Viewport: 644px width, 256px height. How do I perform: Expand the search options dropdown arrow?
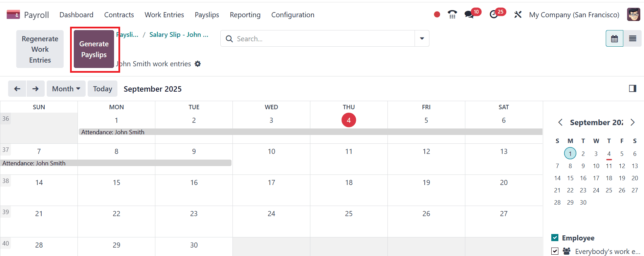pos(422,39)
